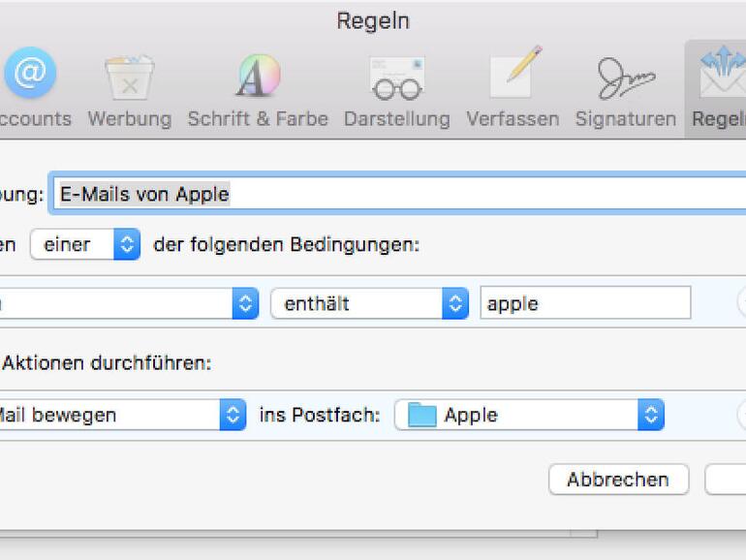Switch to the Verfassen tab label
The width and height of the screenshot is (746, 560).
point(513,119)
